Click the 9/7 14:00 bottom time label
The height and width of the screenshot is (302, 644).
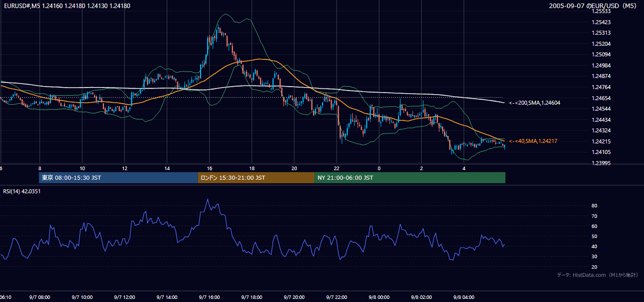(x=167, y=297)
